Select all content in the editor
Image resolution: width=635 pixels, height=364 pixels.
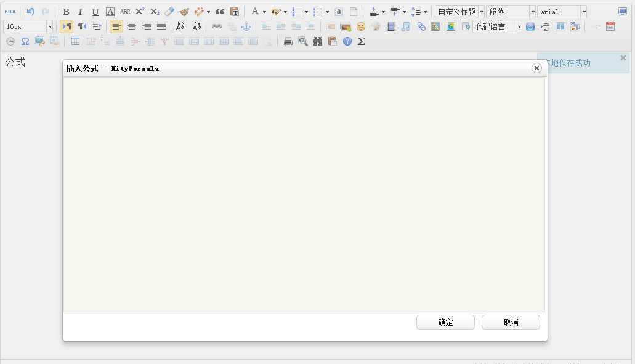coord(339,12)
